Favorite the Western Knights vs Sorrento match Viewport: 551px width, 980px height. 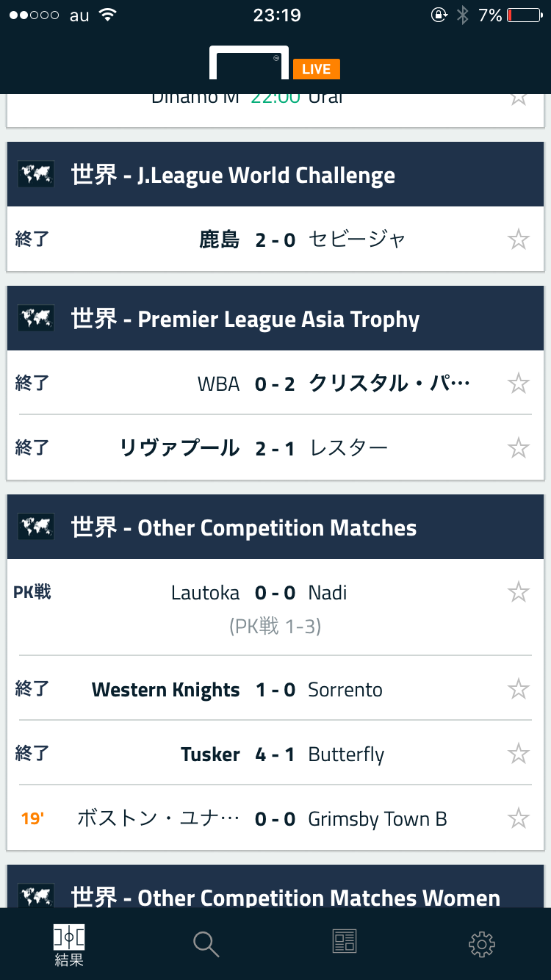pos(519,689)
